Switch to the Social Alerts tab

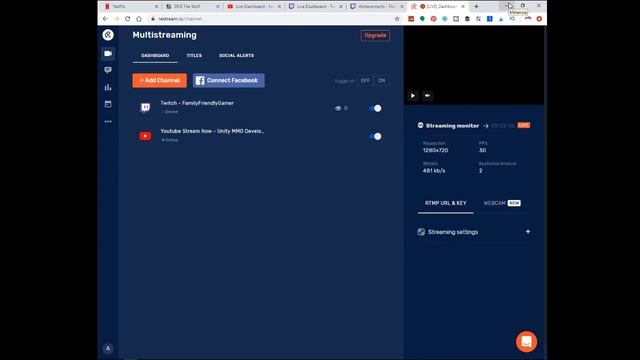236,56
